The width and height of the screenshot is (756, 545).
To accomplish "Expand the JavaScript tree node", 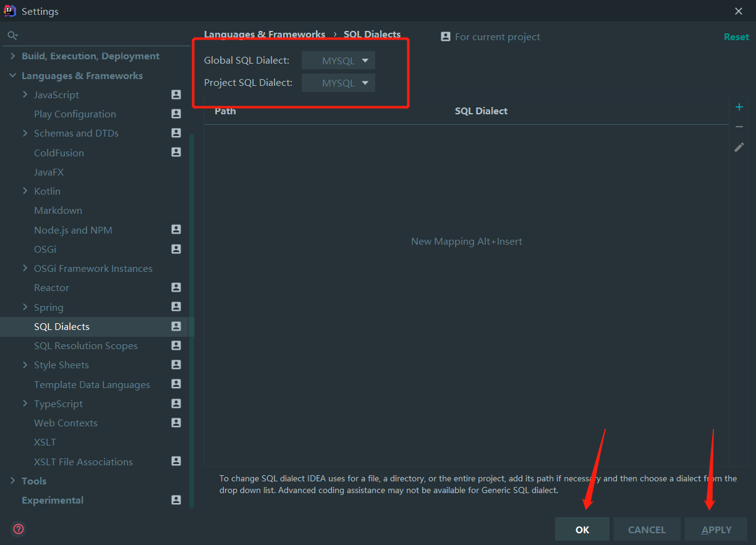I will click(25, 95).
